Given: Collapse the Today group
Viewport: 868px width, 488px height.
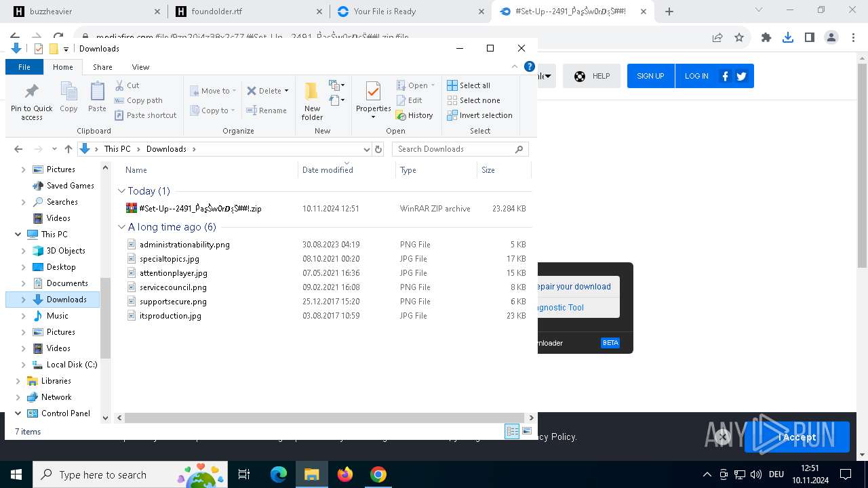Looking at the screenshot, I should (x=121, y=191).
